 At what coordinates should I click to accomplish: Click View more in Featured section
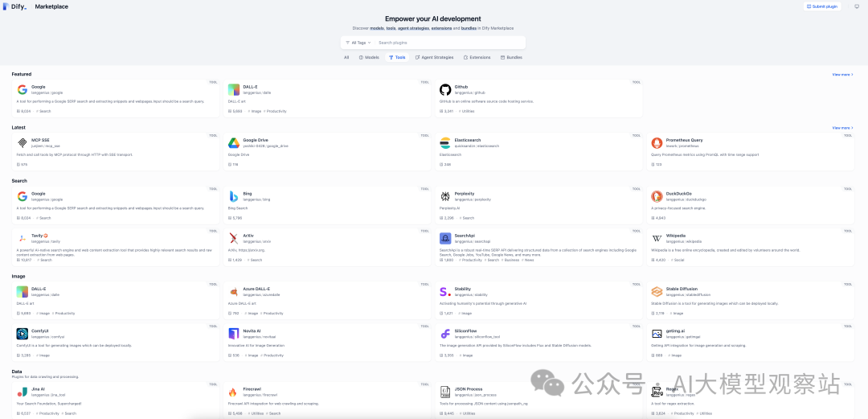pos(842,74)
